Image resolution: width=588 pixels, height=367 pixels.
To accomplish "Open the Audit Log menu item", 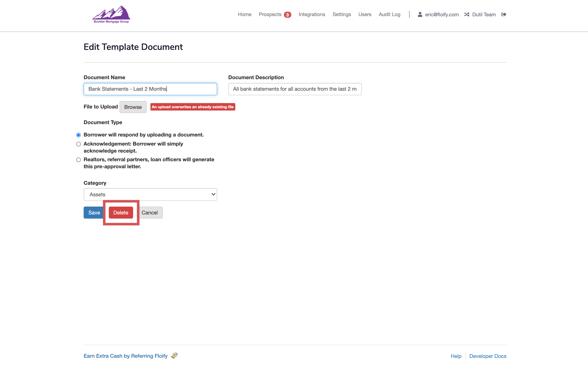I will [x=389, y=15].
